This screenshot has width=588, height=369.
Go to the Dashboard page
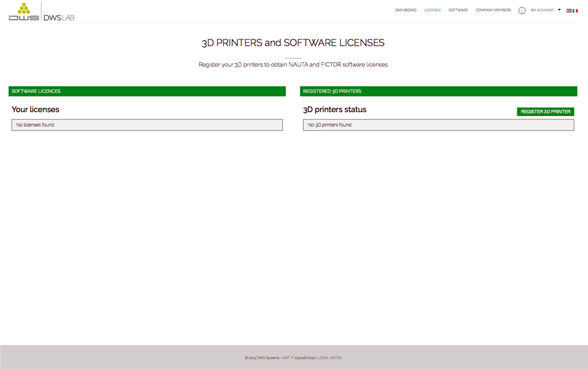(x=405, y=10)
